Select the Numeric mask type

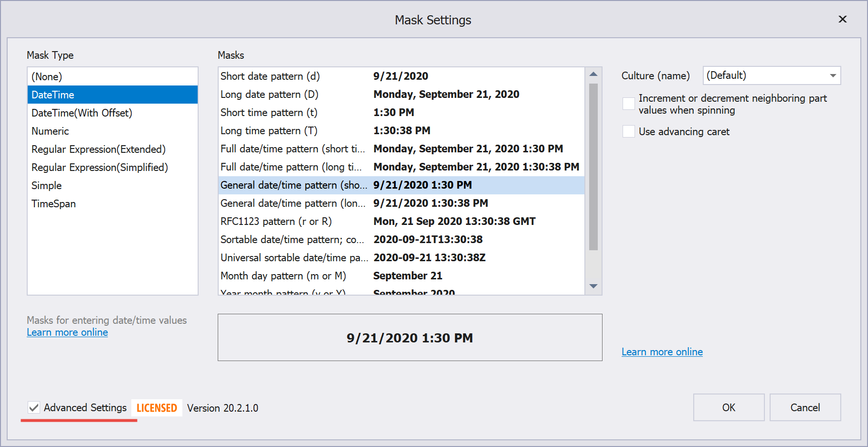click(50, 131)
